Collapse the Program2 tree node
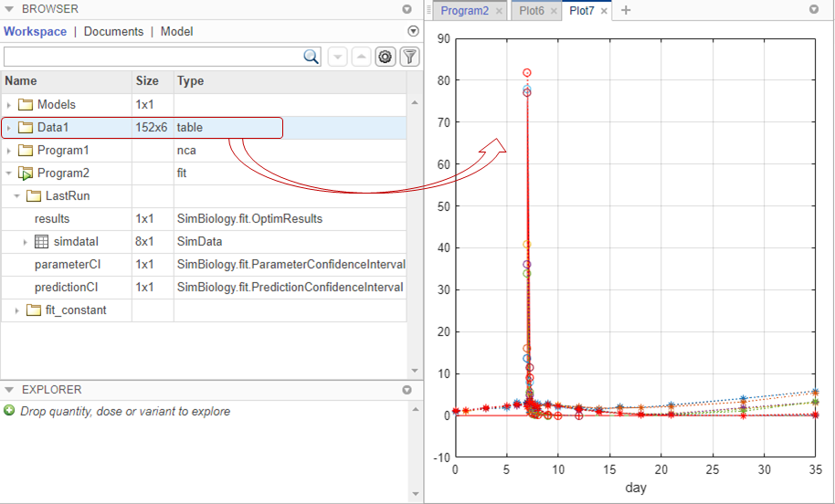 tap(9, 173)
